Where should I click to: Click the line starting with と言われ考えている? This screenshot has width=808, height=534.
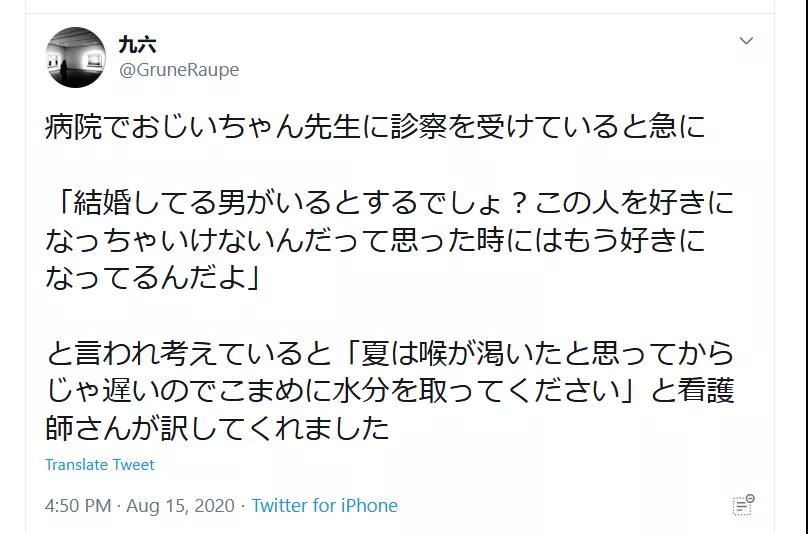pyautogui.click(x=390, y=353)
